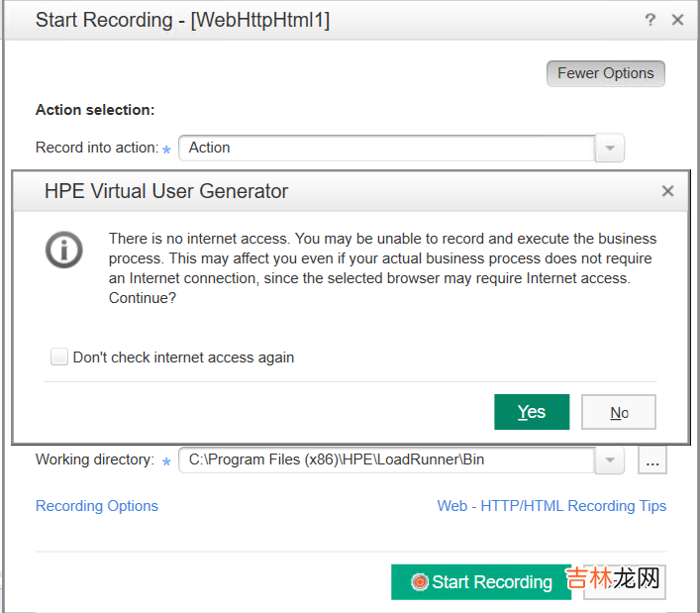
Task: Click the Start Recording dialog title text
Action: [x=182, y=20]
